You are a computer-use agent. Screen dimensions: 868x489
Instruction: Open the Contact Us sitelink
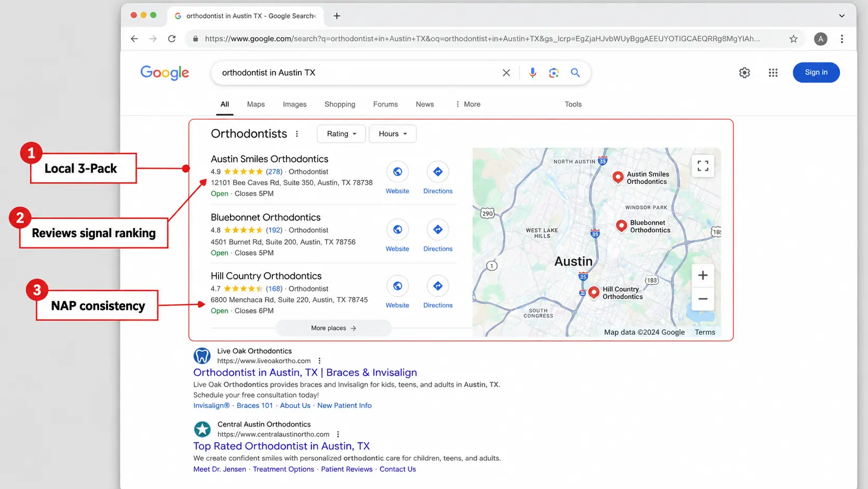pos(398,469)
